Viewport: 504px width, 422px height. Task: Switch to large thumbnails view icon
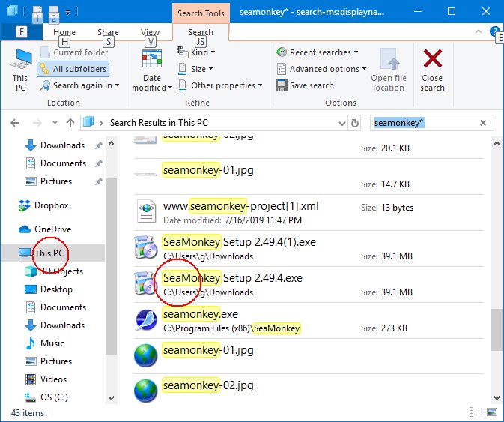492,412
